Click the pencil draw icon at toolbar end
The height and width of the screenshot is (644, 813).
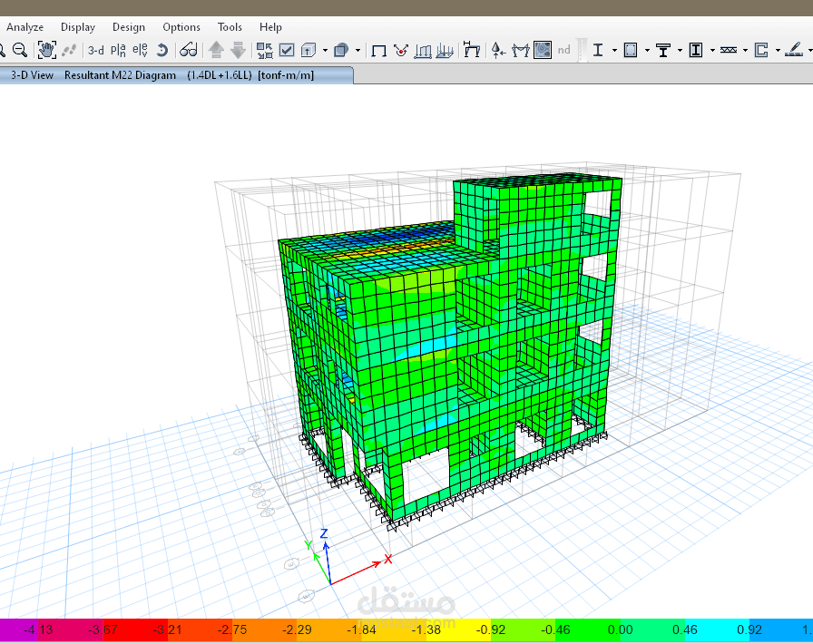[x=794, y=50]
